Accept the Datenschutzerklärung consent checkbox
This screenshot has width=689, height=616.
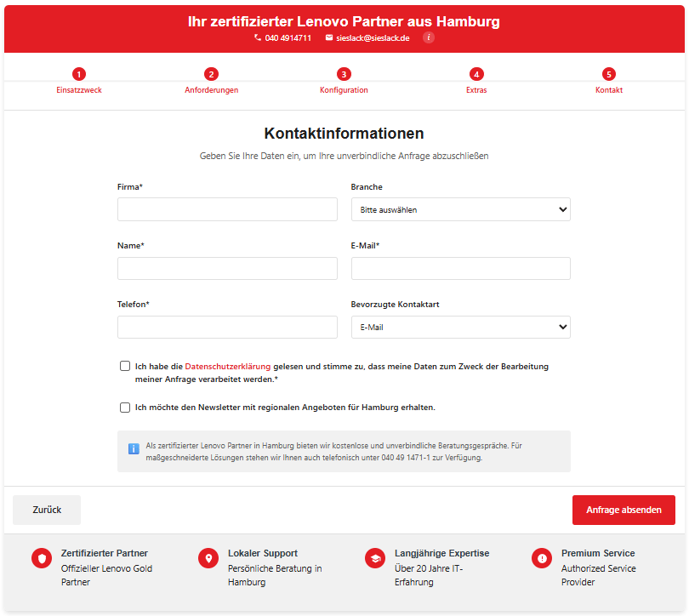coord(125,366)
